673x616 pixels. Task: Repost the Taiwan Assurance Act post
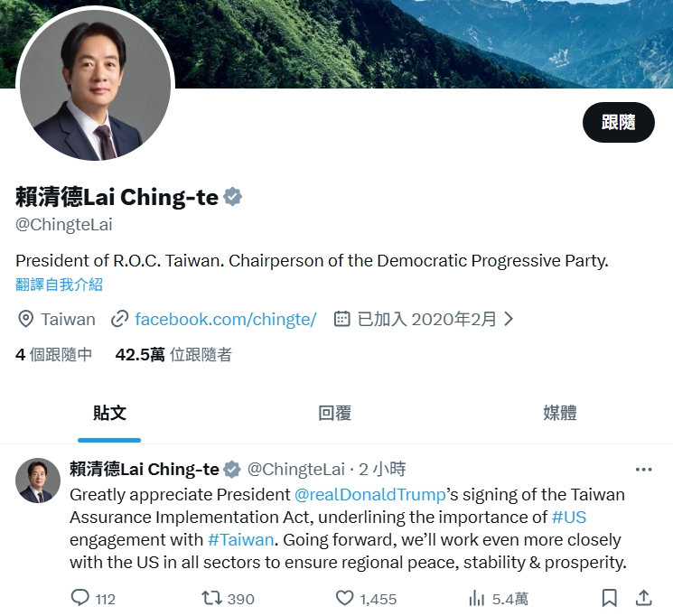click(211, 598)
